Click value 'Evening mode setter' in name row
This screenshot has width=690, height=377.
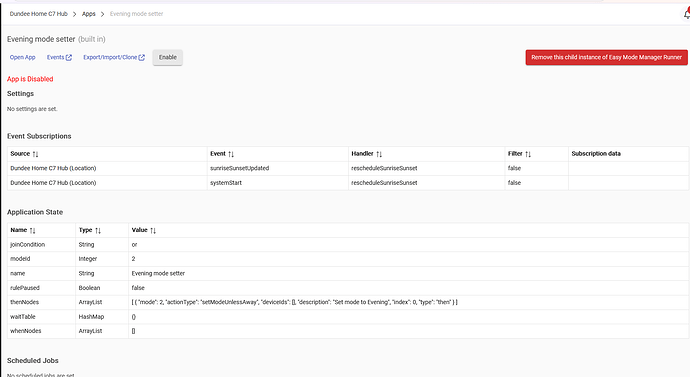coord(158,273)
